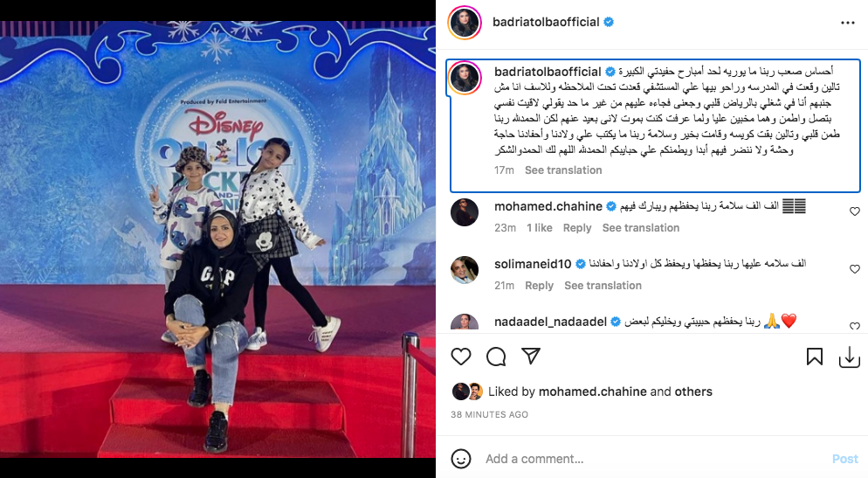Open the comment bubble icon

(x=496, y=357)
